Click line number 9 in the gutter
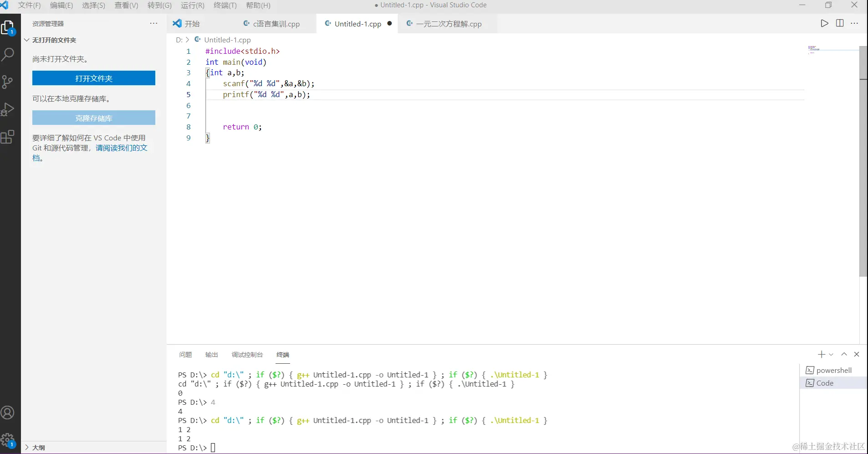The image size is (868, 454). click(x=188, y=138)
